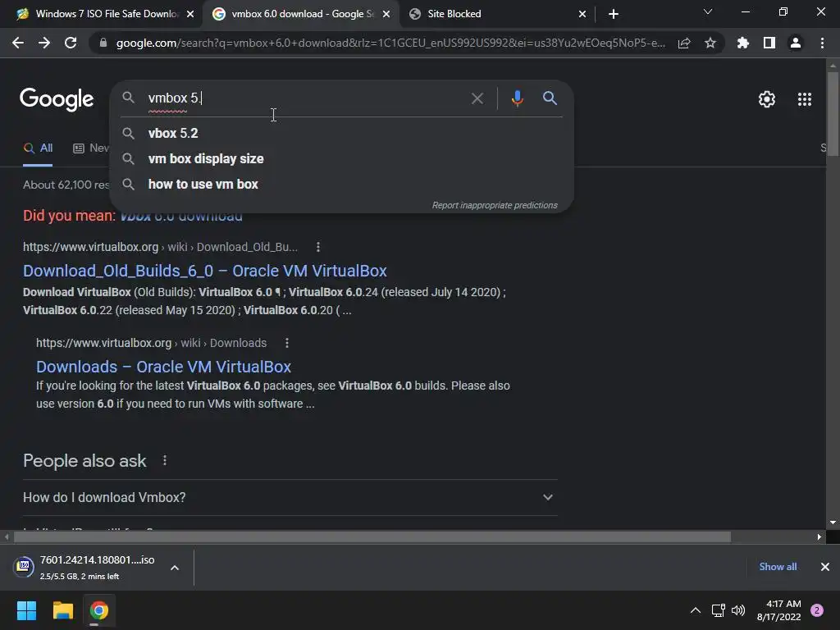Open the Chrome profile menu

click(796, 43)
